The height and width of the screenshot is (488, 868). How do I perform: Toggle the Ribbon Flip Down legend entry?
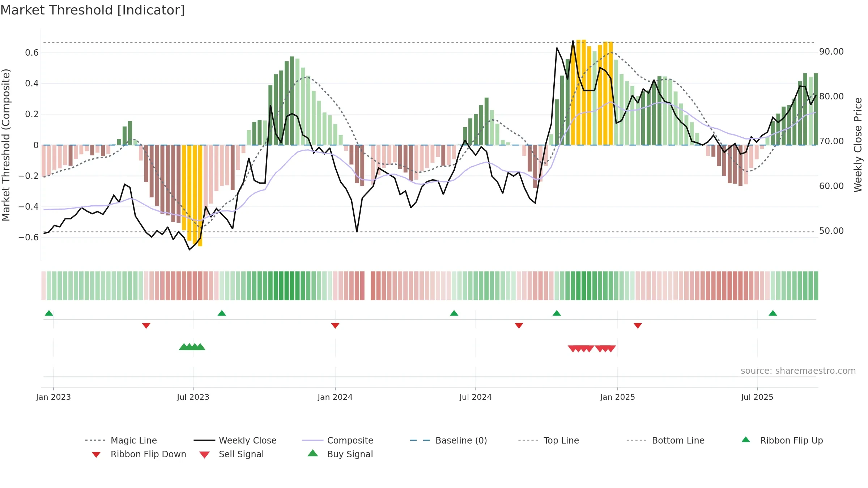(x=139, y=454)
